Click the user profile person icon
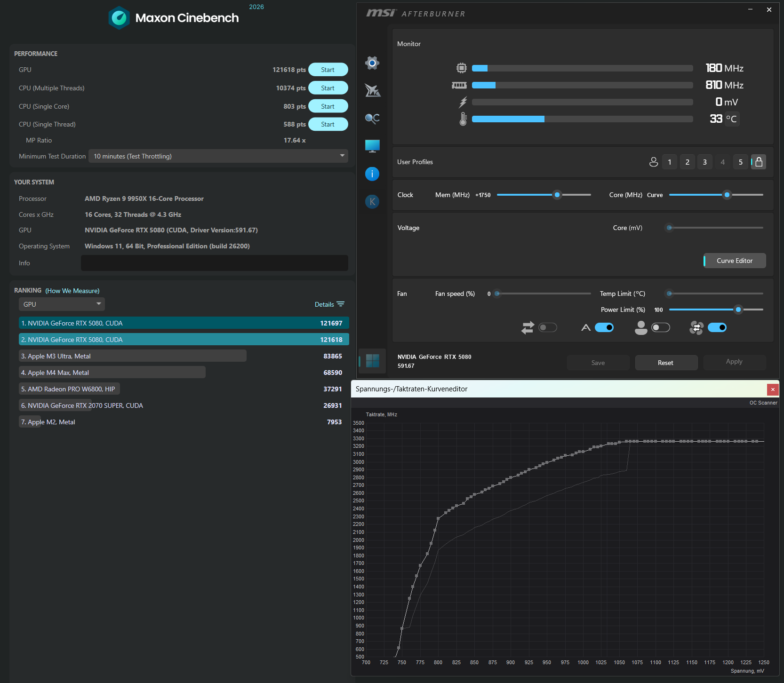Viewport: 784px width, 683px height. click(x=654, y=162)
